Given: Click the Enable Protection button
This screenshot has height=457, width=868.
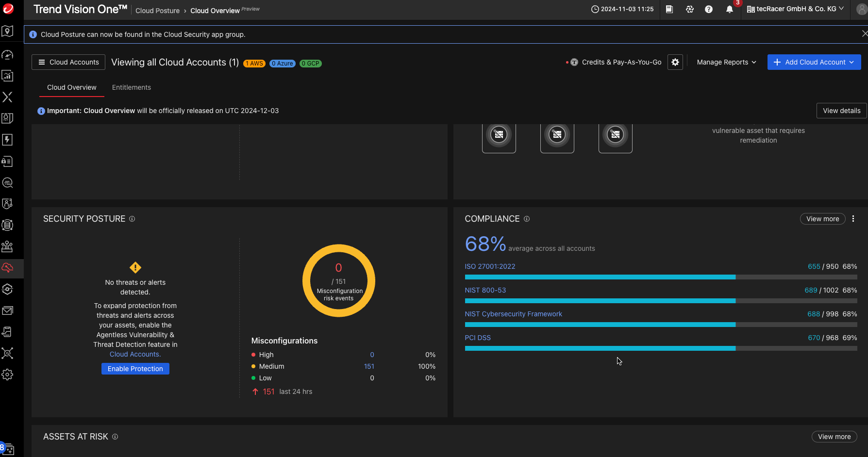Looking at the screenshot, I should click(135, 369).
